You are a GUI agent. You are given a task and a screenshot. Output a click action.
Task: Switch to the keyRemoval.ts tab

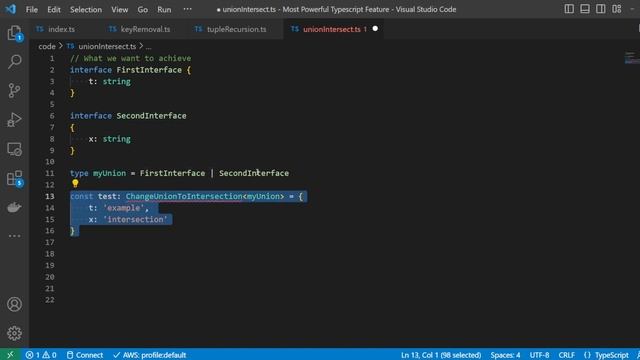145,29
